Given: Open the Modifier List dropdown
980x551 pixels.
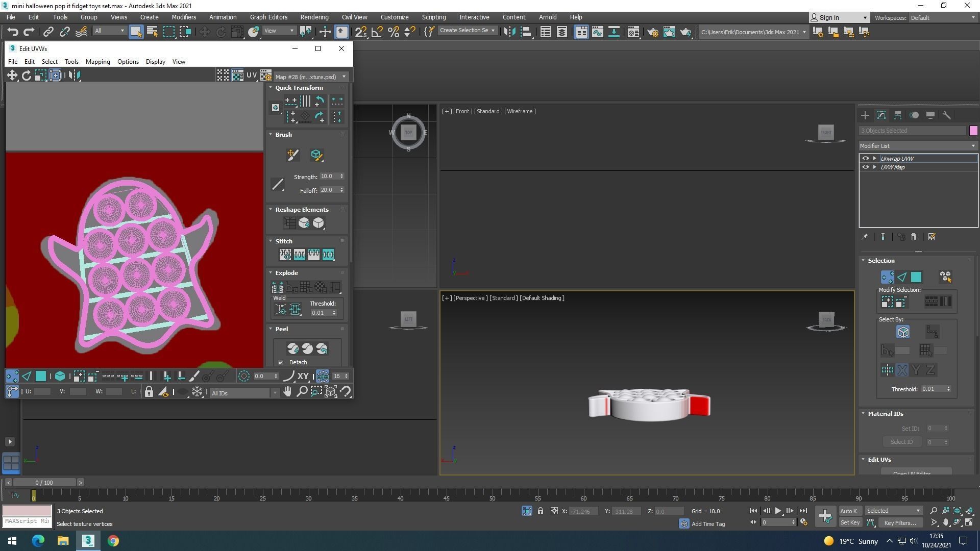Looking at the screenshot, I should (918, 146).
